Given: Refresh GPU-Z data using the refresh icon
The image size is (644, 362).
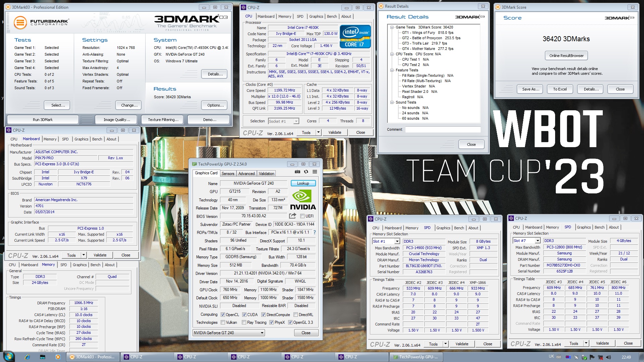Looking at the screenshot, I should (306, 172).
